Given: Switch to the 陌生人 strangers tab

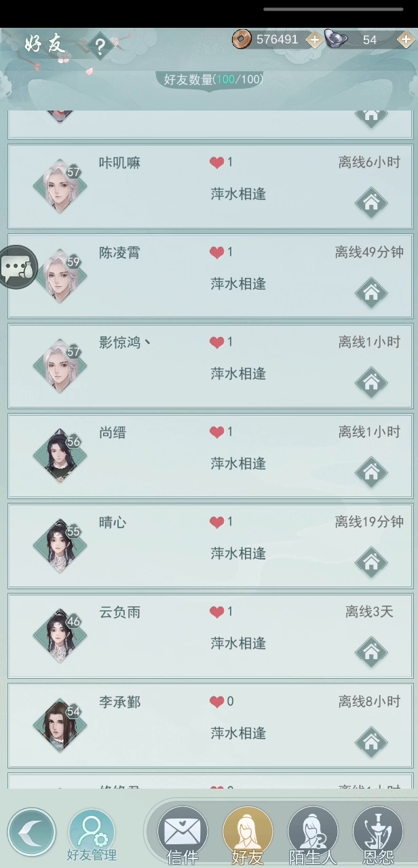Looking at the screenshot, I should [313, 835].
